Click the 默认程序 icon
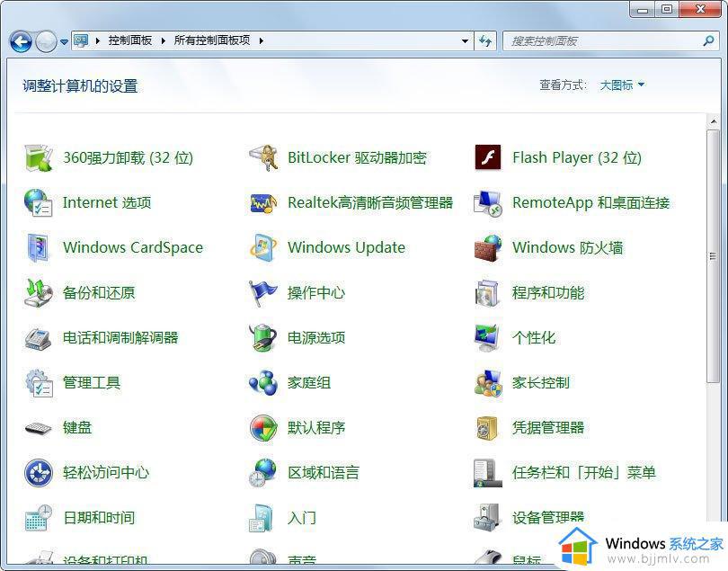Screen dimensions: 728x571 coord(263,427)
